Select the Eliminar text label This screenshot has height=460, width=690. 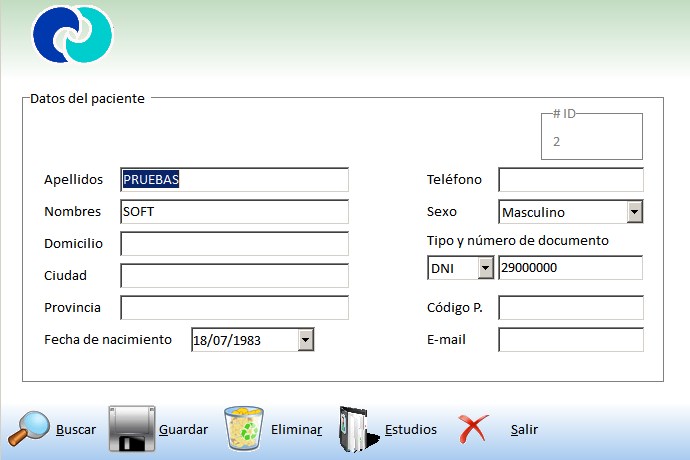296,430
